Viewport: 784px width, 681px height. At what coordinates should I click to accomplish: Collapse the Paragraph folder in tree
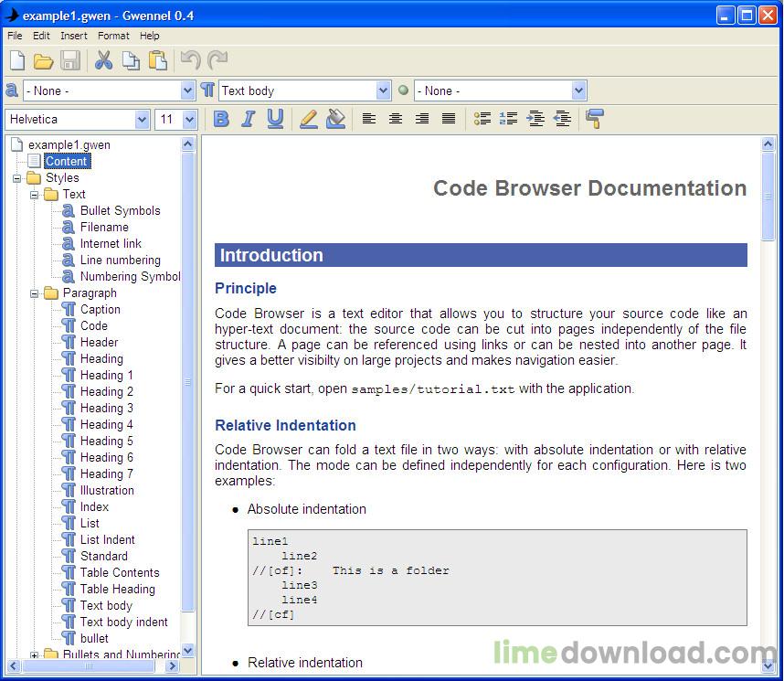(34, 293)
